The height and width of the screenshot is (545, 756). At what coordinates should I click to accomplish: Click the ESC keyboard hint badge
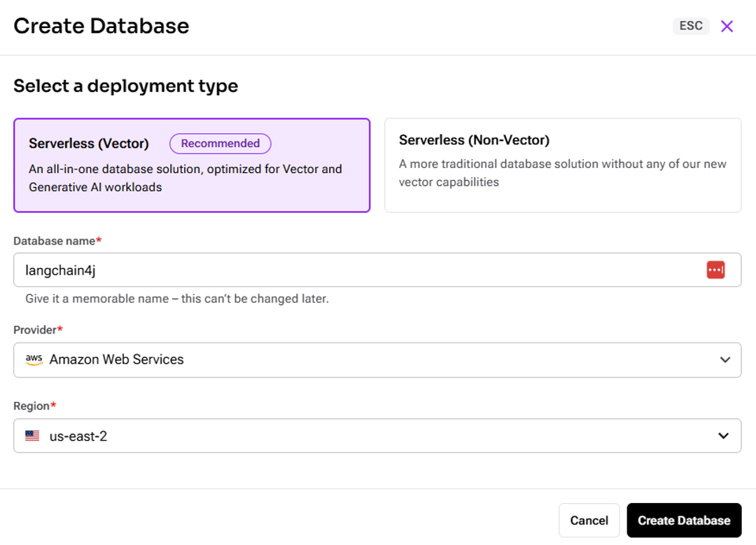point(691,26)
